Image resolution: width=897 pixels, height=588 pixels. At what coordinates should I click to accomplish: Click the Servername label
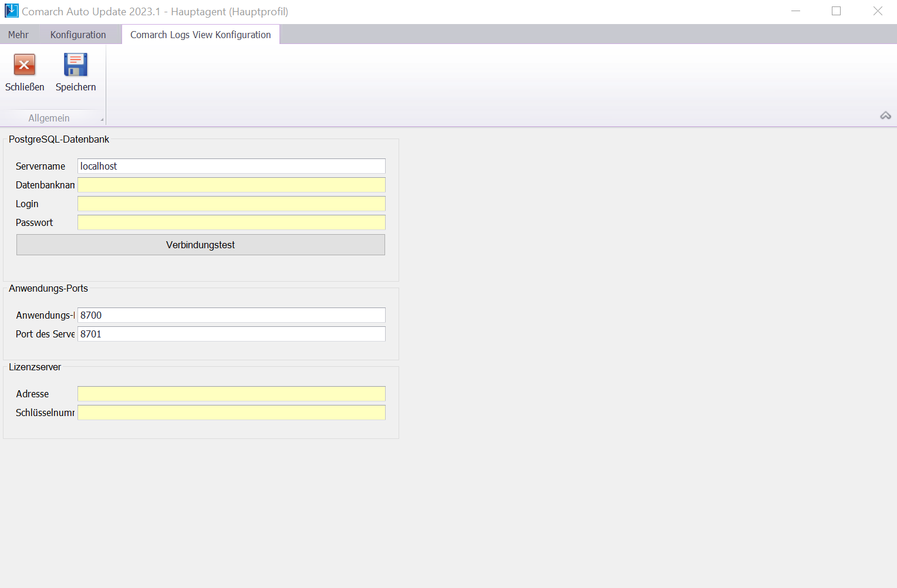click(41, 166)
